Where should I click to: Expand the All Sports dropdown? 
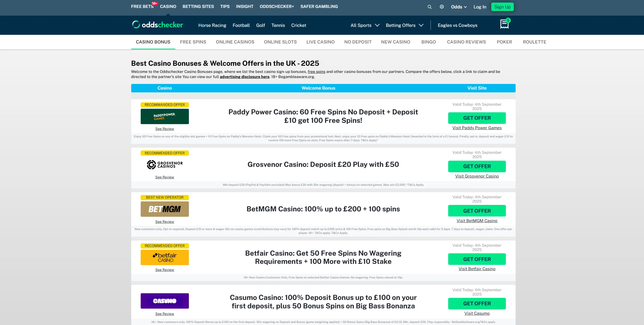[365, 25]
